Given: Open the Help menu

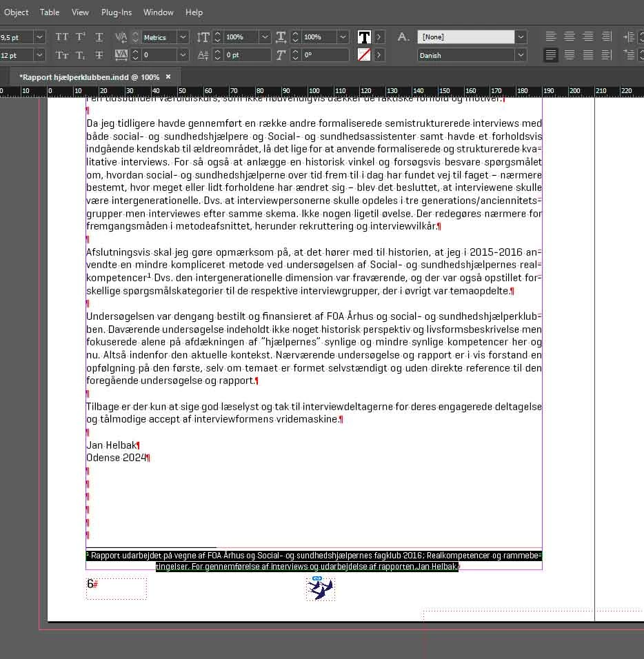Looking at the screenshot, I should pos(194,12).
